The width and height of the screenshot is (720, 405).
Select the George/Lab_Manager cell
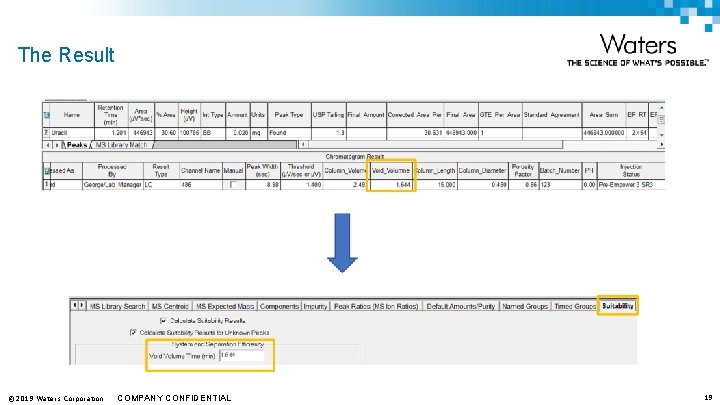(x=112, y=185)
